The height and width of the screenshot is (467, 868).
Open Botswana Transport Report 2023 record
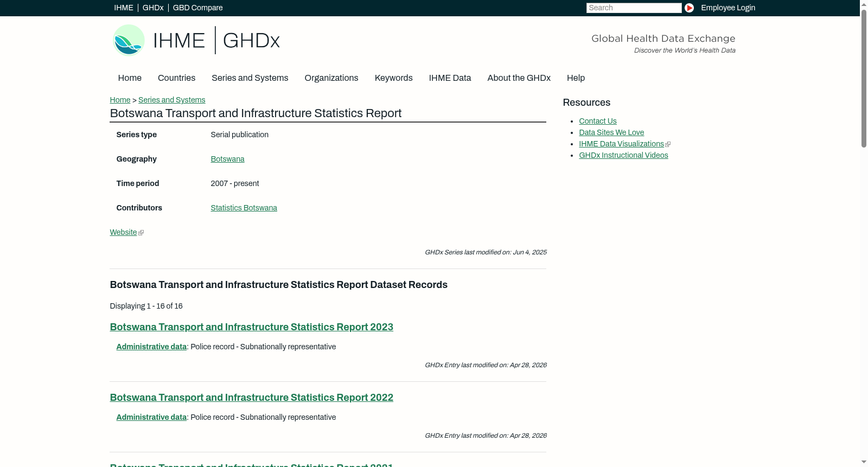pos(251,327)
